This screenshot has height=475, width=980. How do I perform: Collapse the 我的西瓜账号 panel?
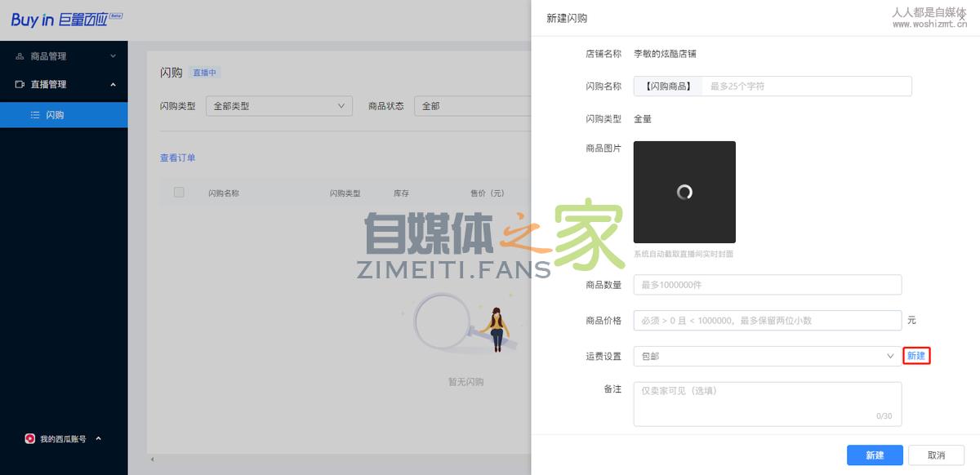click(98, 438)
